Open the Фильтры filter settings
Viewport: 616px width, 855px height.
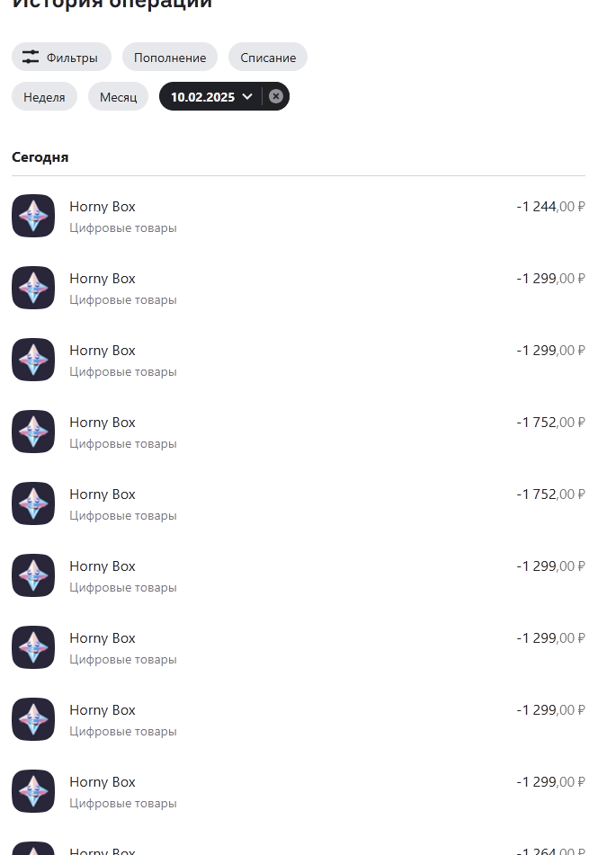61,57
